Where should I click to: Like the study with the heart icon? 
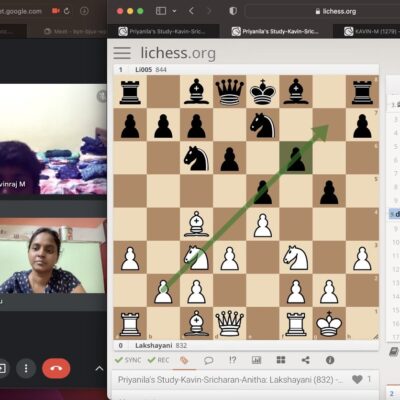pyautogui.click(x=357, y=379)
